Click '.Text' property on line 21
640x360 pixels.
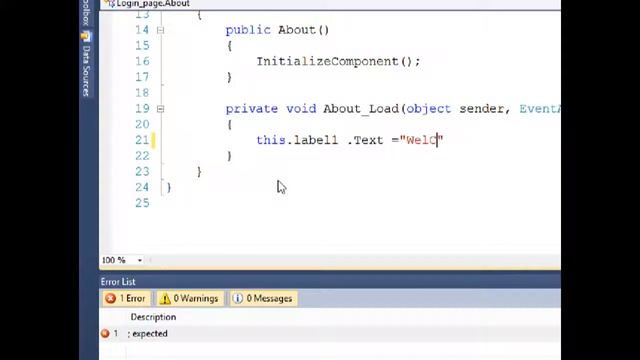coord(365,140)
